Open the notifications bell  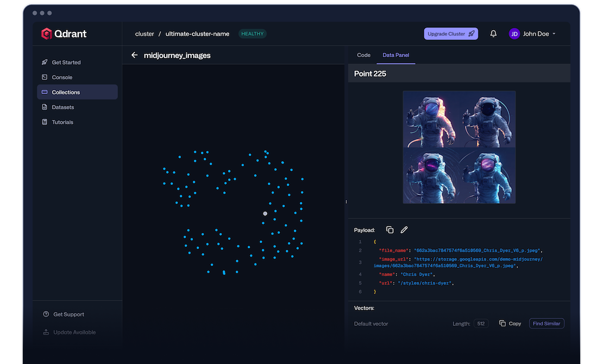(x=493, y=34)
